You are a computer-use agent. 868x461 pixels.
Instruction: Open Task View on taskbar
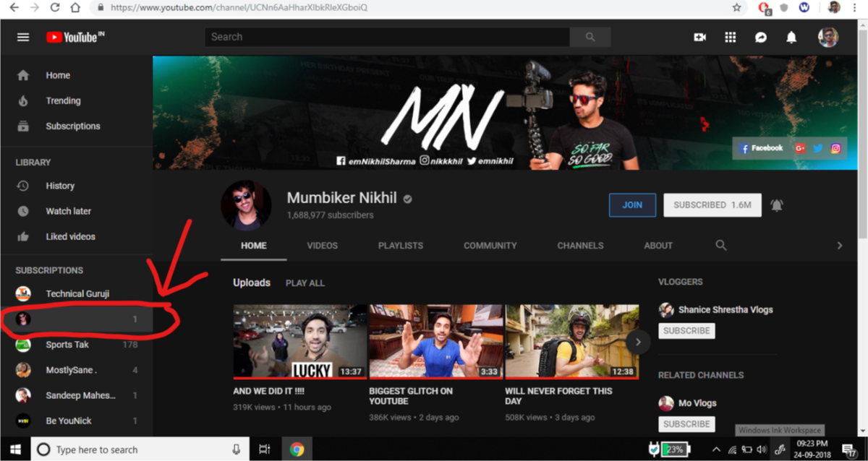(x=264, y=449)
